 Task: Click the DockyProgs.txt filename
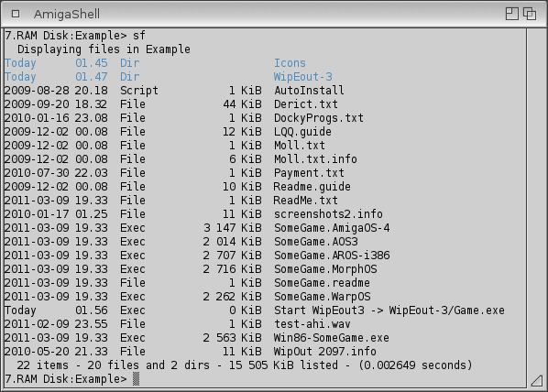coord(319,118)
